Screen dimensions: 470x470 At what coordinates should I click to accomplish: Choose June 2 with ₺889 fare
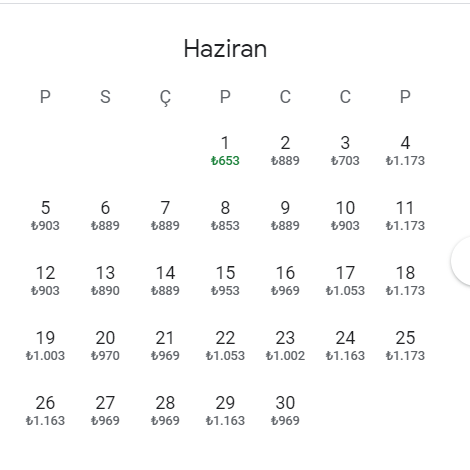pyautogui.click(x=285, y=151)
